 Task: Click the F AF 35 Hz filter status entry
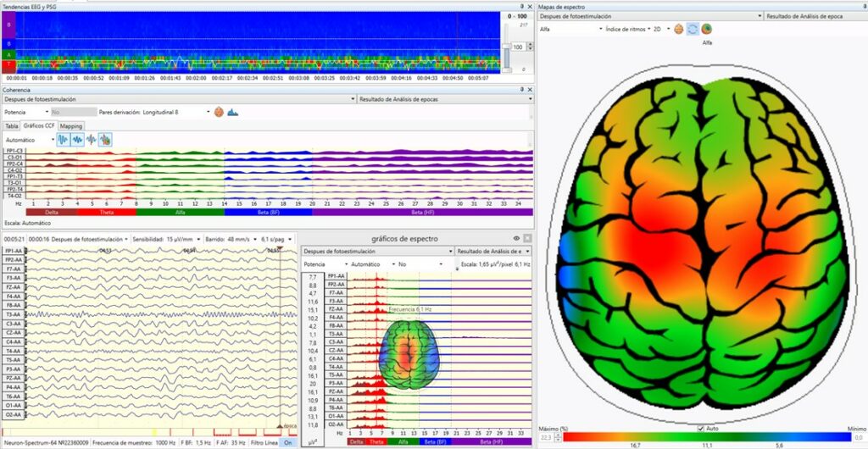coord(230,442)
